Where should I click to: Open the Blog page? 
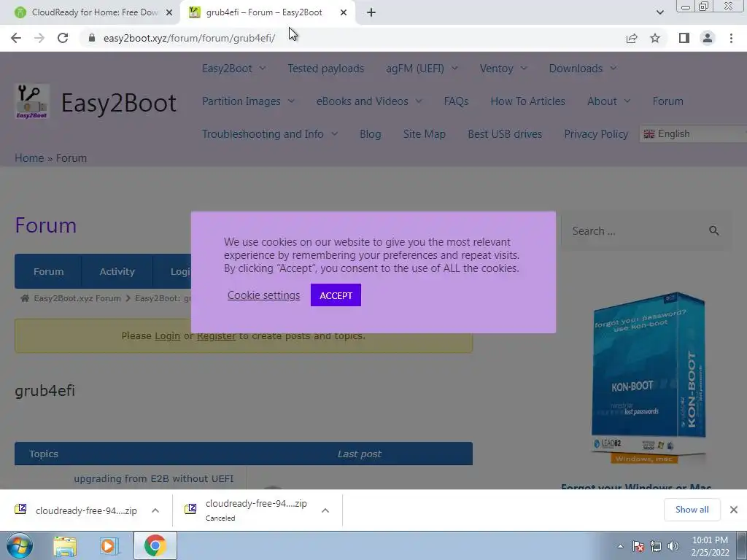pos(370,134)
